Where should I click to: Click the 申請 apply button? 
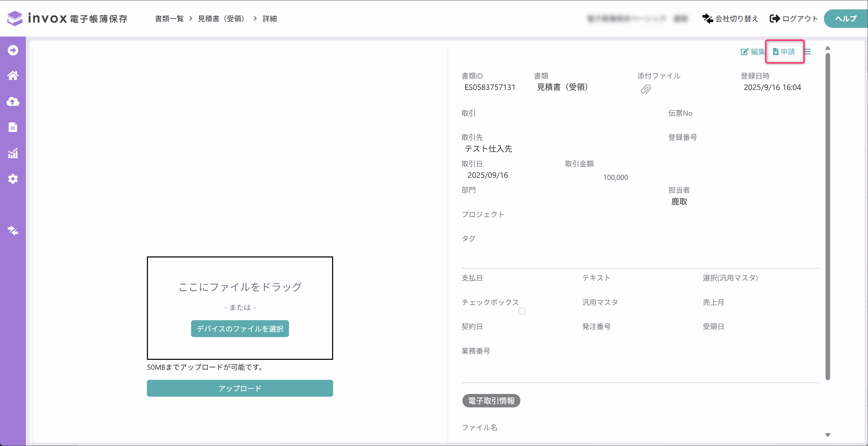pos(784,52)
